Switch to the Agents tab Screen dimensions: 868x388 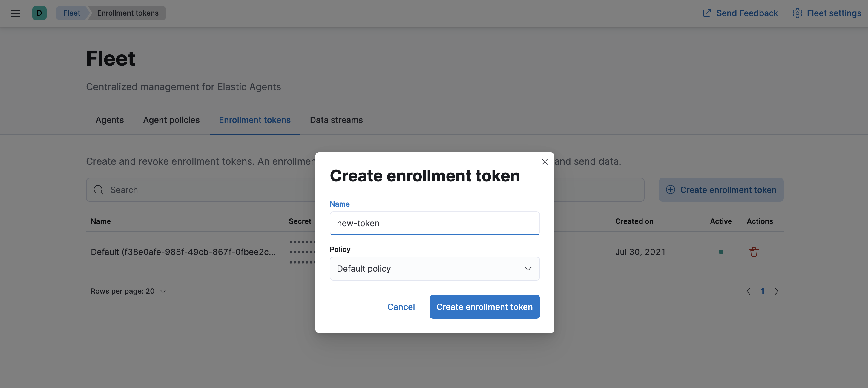tap(110, 120)
